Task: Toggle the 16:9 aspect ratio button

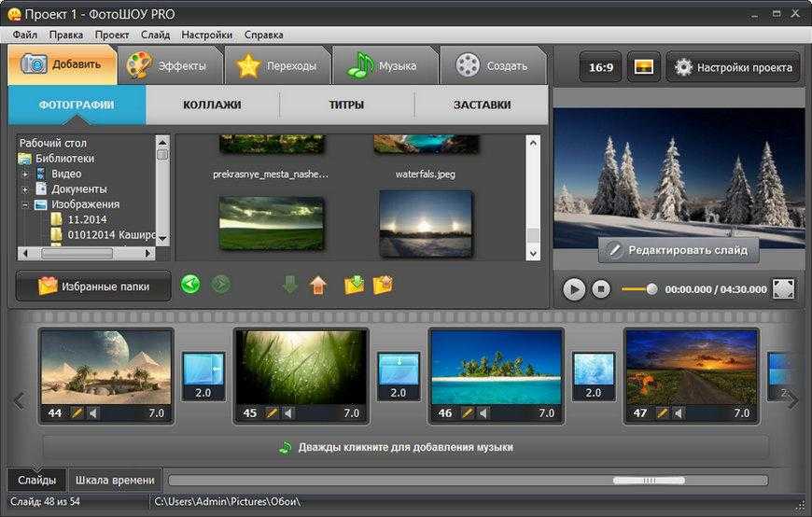Action: (599, 67)
